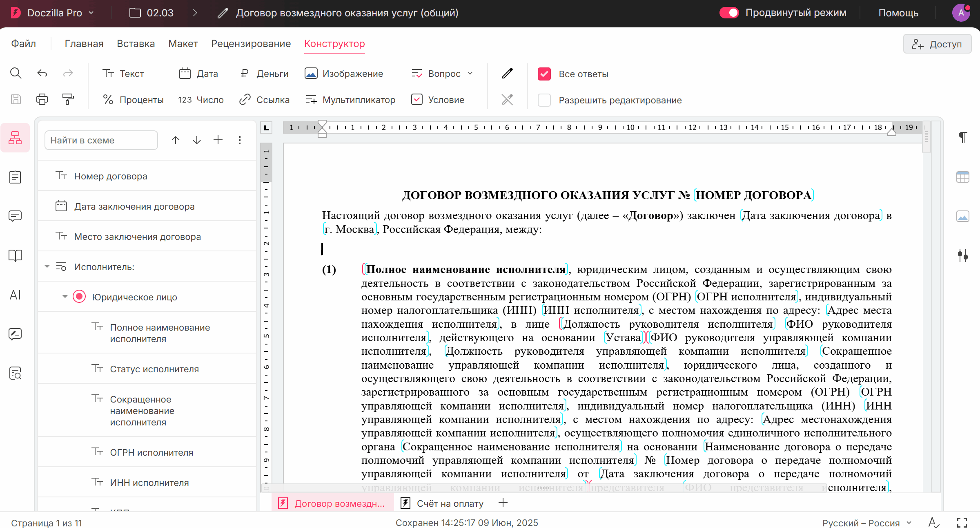Open the Русский – Россия language dropdown
The width and height of the screenshot is (980, 528).
pos(867,523)
